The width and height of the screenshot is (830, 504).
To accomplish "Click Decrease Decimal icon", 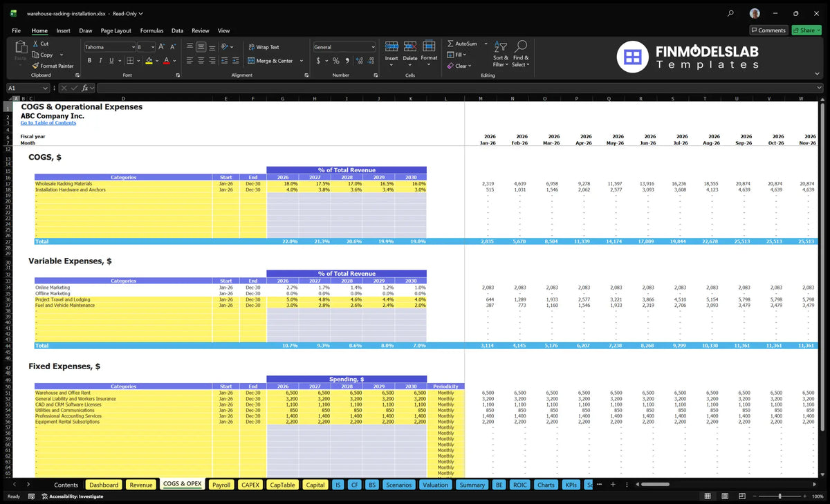I will pos(371,61).
